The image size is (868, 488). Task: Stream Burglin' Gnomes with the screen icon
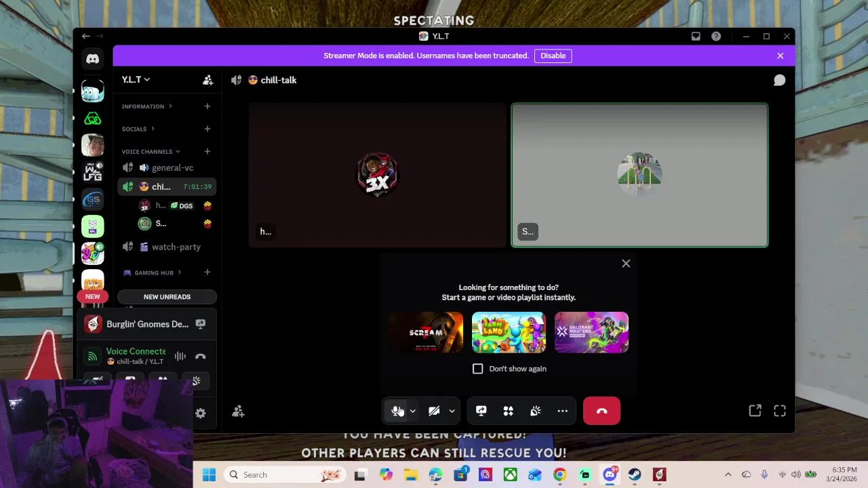click(201, 324)
